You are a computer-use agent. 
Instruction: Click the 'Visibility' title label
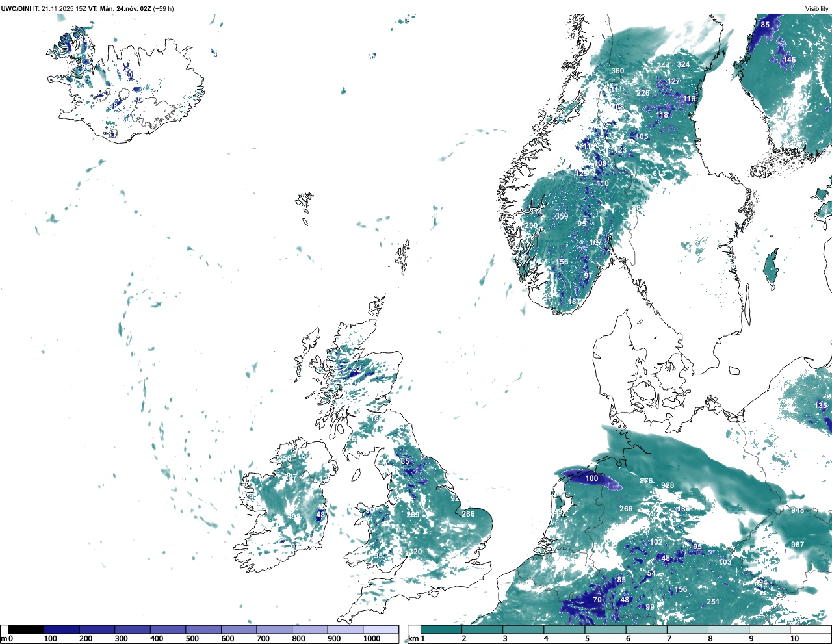click(x=817, y=8)
